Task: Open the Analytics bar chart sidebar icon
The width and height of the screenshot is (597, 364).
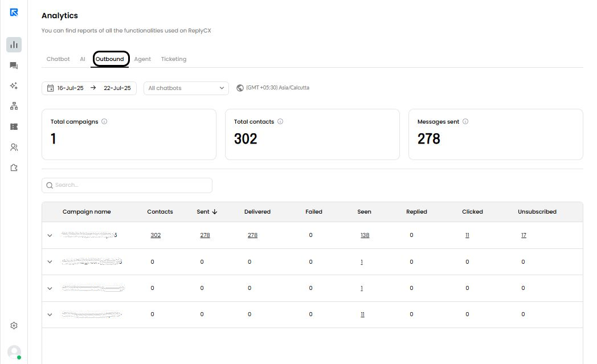Action: [14, 44]
